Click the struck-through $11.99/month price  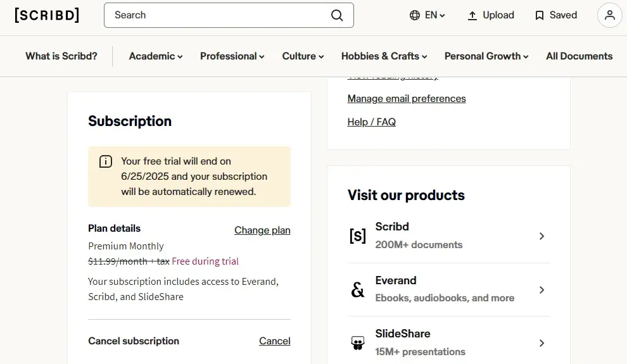(129, 261)
